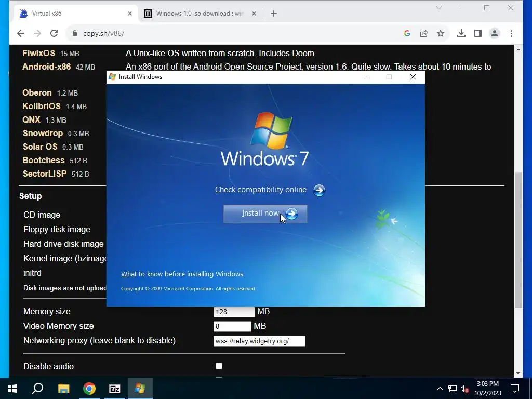Click the Check compatibility online arrow icon
The width and height of the screenshot is (532, 399).
point(319,190)
